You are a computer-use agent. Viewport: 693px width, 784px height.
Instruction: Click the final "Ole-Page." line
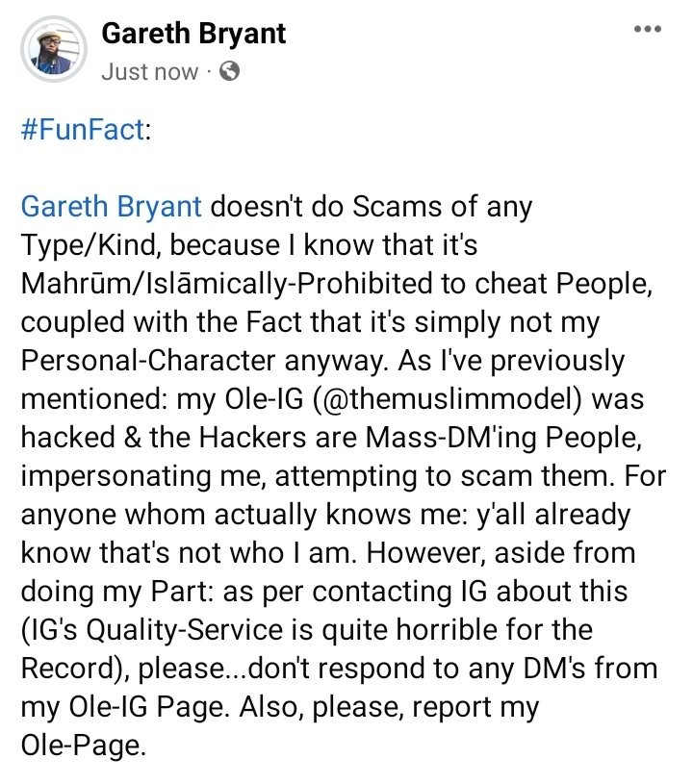tap(83, 746)
